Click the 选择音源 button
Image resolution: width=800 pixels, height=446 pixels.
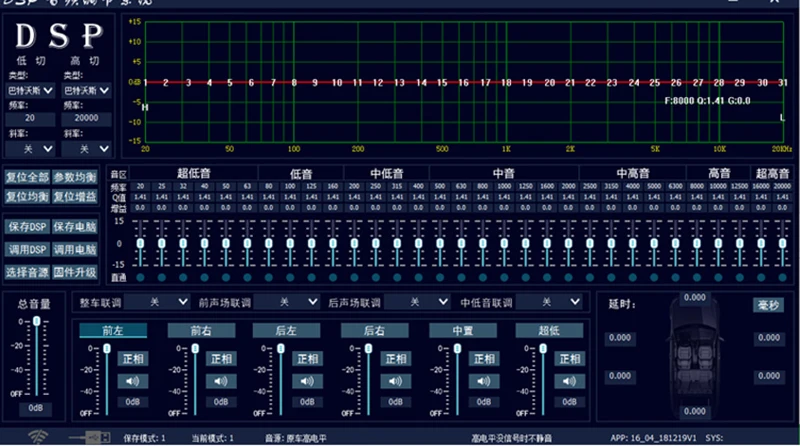pos(28,272)
